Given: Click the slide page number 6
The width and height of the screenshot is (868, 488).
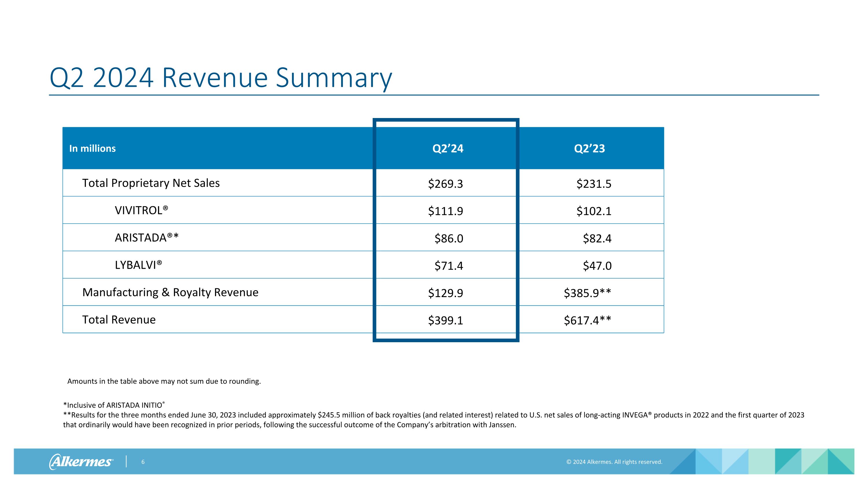Looking at the screenshot, I should tap(143, 462).
